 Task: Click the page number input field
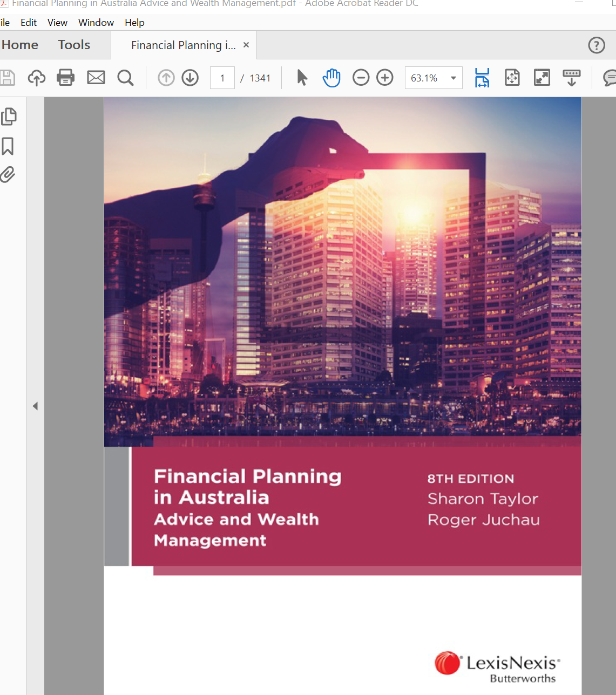click(222, 78)
